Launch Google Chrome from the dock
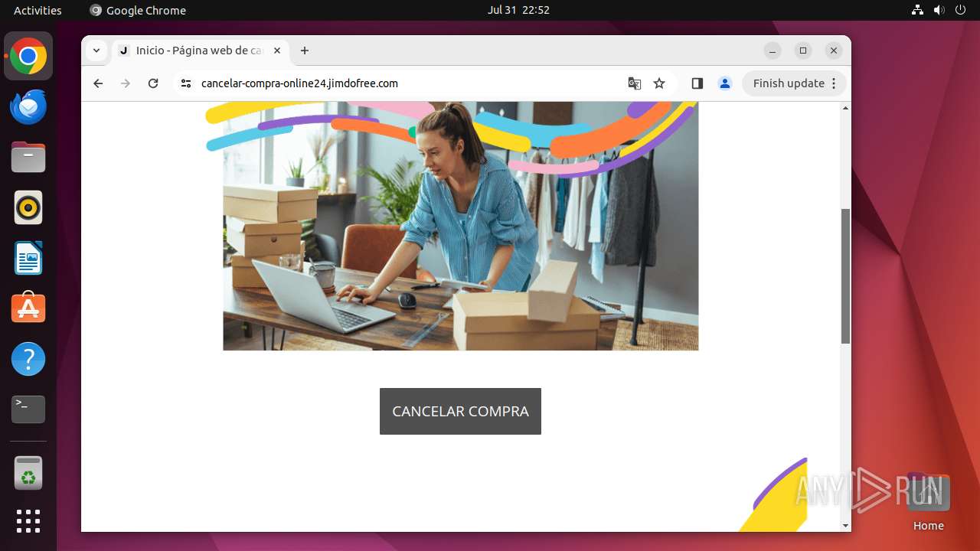The height and width of the screenshot is (551, 980). 28,57
